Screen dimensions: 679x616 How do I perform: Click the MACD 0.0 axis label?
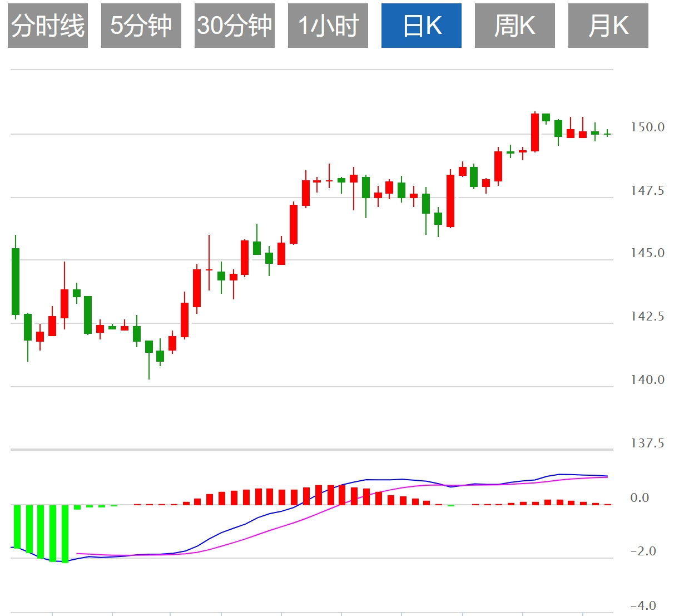[640, 498]
